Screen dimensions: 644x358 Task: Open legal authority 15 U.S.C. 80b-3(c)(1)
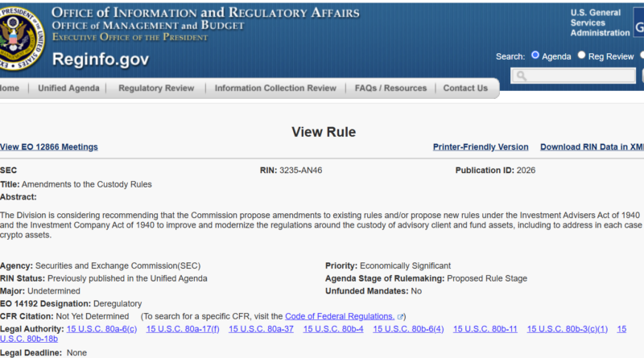tap(568, 329)
